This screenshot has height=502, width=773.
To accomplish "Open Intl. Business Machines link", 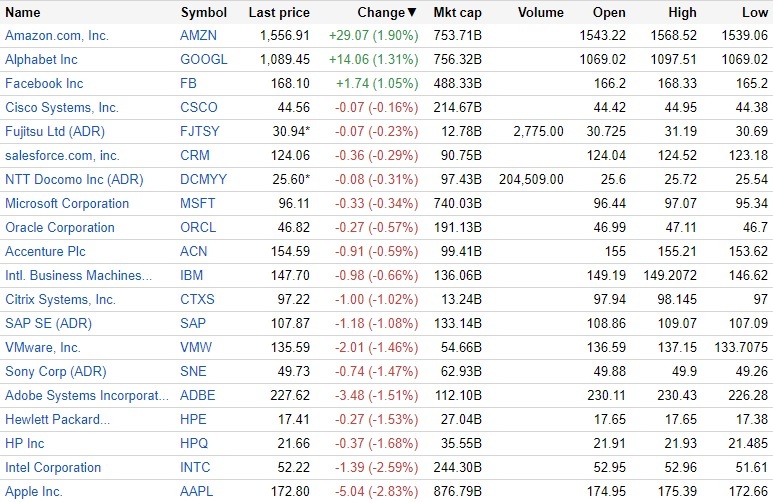I will [x=79, y=275].
